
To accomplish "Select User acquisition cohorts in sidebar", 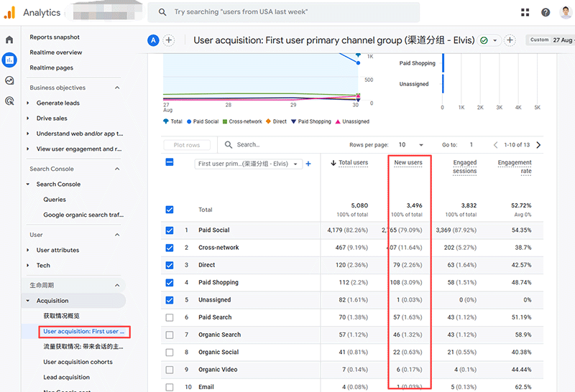I will click(78, 362).
